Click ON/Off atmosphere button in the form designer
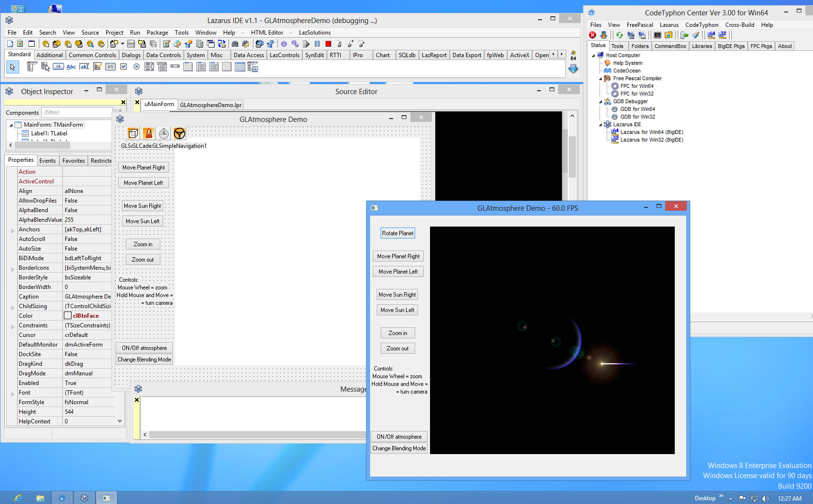813x504 pixels. (144, 348)
